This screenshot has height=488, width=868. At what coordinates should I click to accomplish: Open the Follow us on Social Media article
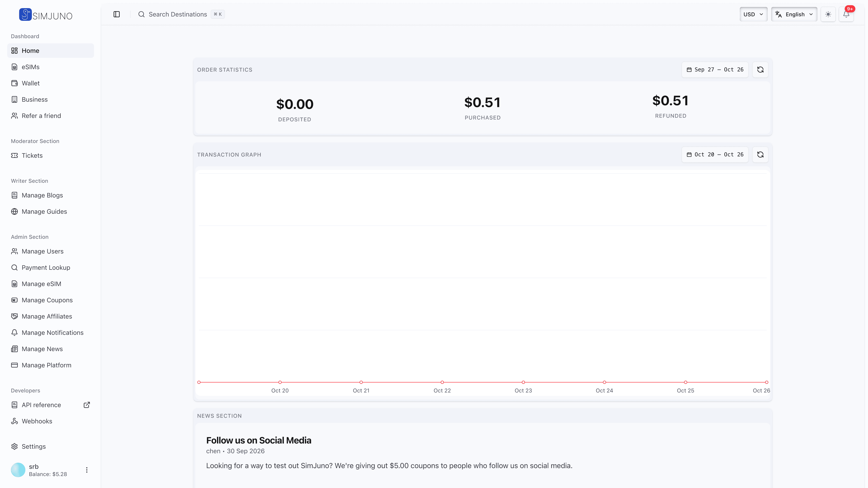[x=258, y=441]
